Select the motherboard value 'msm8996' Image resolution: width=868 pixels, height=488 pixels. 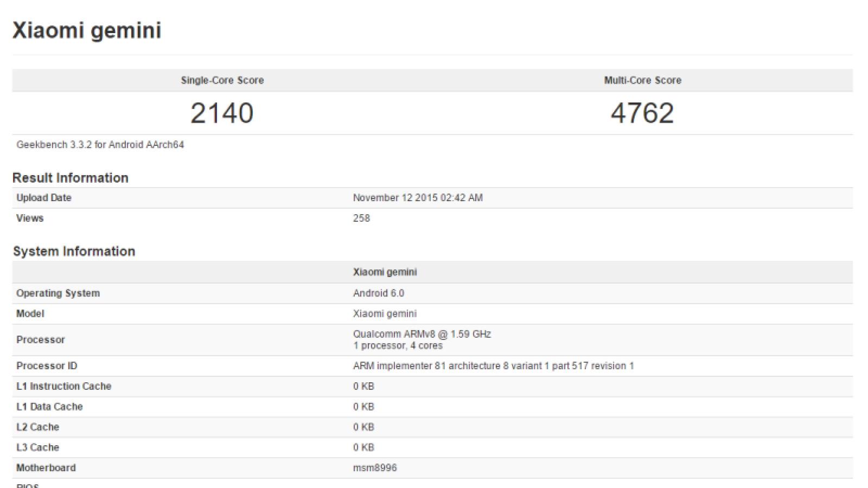pos(375,467)
